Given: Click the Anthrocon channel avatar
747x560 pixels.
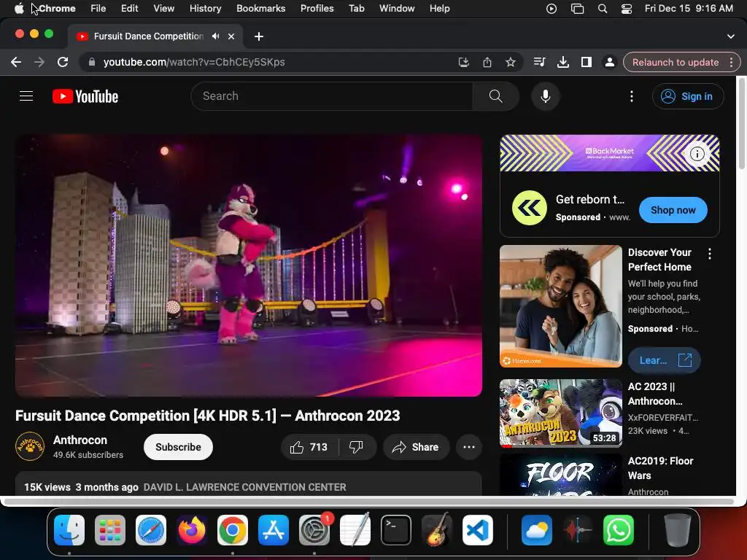Looking at the screenshot, I should (x=29, y=446).
